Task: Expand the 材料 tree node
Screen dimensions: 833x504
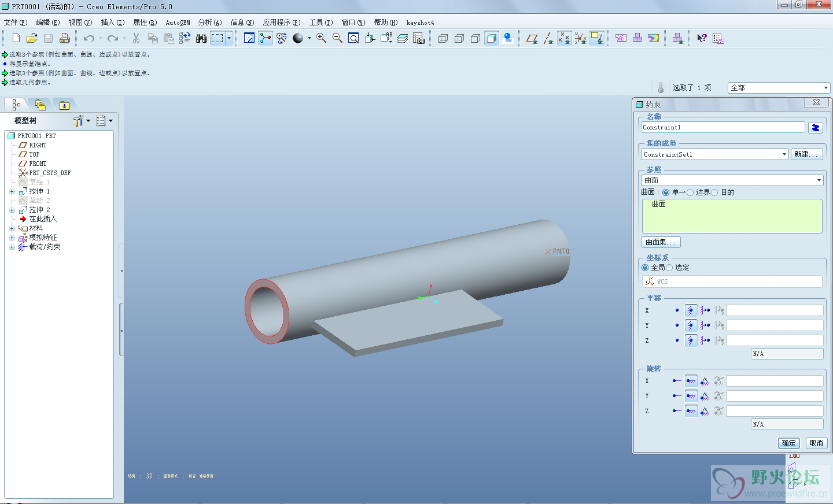Action: point(12,228)
